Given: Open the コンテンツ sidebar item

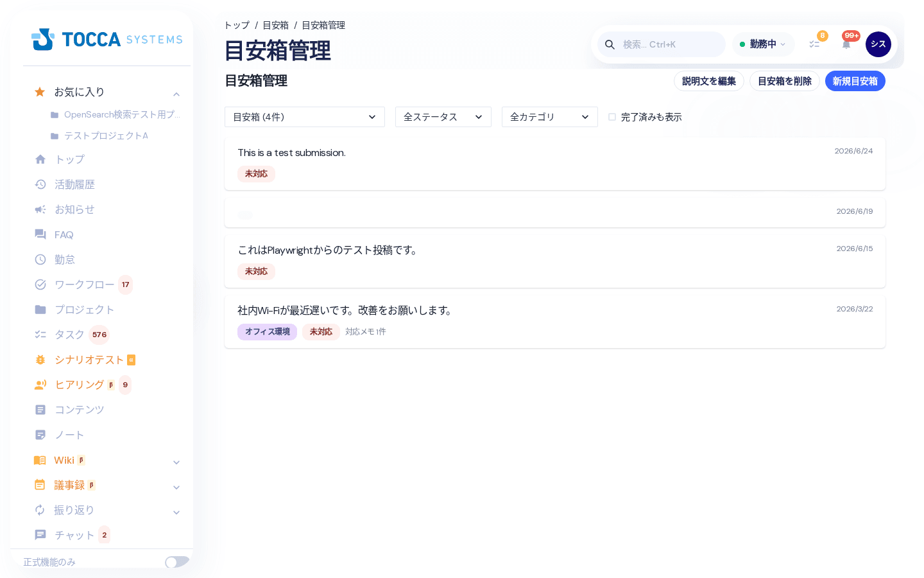Looking at the screenshot, I should point(79,410).
